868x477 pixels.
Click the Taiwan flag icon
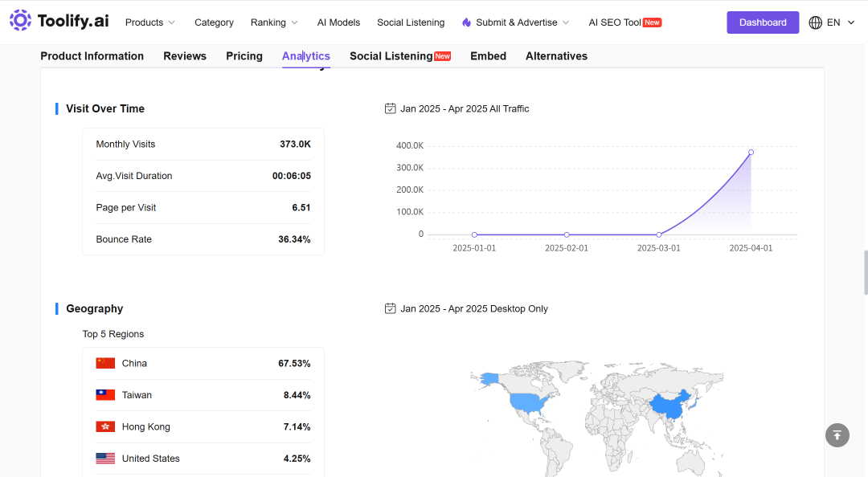(x=105, y=394)
